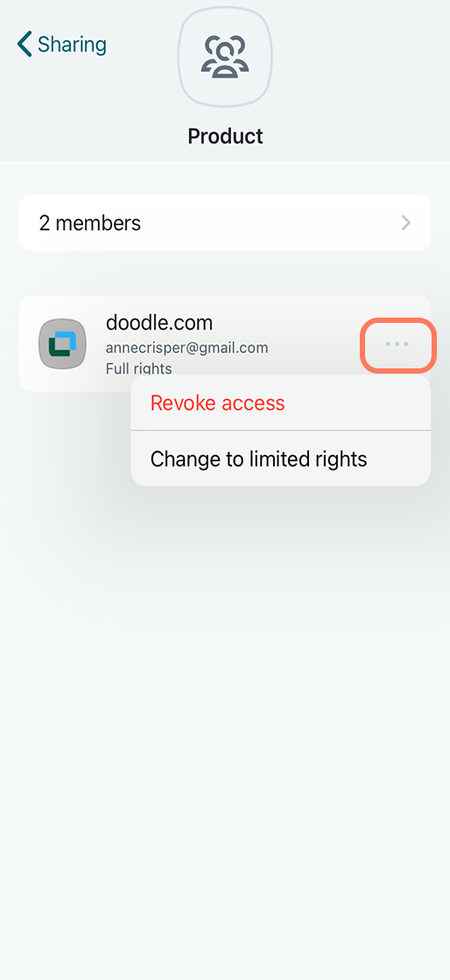Screen dimensions: 450x980
Task: Select Change to limited rights option
Action: coord(281,458)
